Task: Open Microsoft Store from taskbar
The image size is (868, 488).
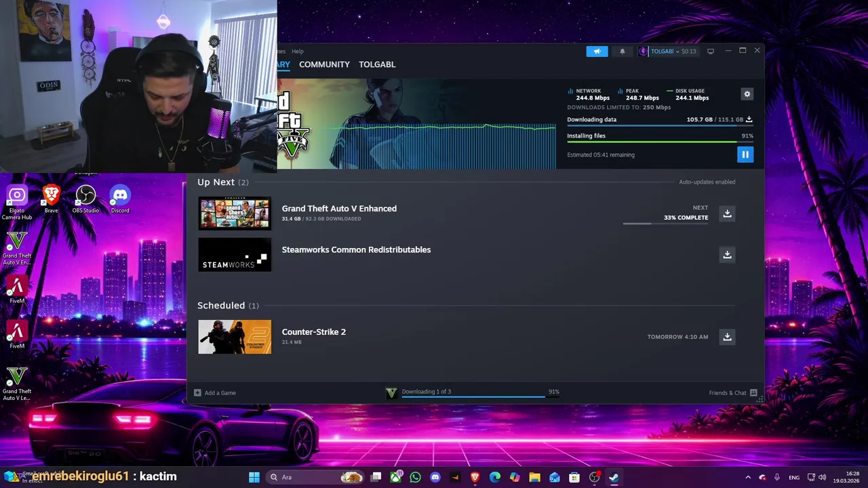Action: (574, 477)
